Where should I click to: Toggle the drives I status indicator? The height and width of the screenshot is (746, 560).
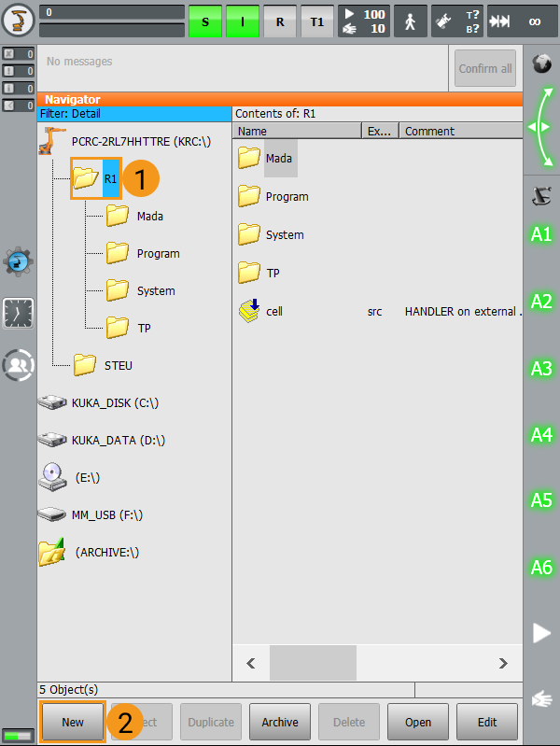(243, 21)
